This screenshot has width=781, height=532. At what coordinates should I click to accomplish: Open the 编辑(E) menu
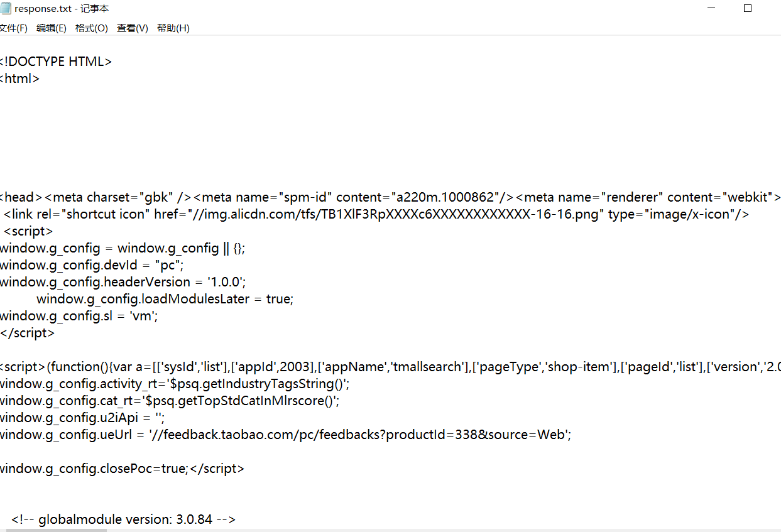[52, 28]
